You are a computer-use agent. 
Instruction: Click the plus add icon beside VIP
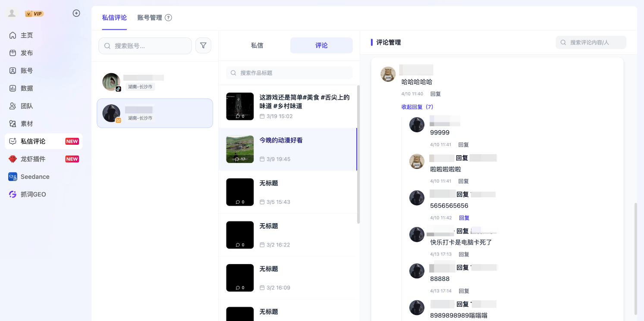76,13
